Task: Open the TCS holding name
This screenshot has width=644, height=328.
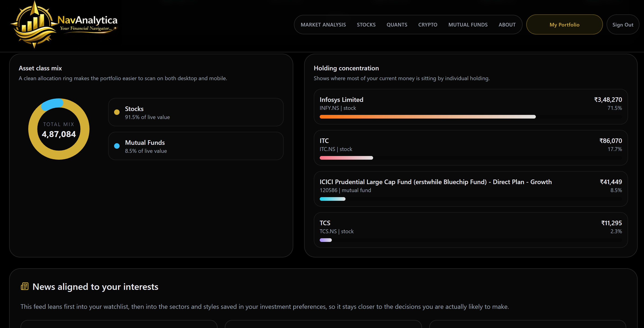Action: 325,223
